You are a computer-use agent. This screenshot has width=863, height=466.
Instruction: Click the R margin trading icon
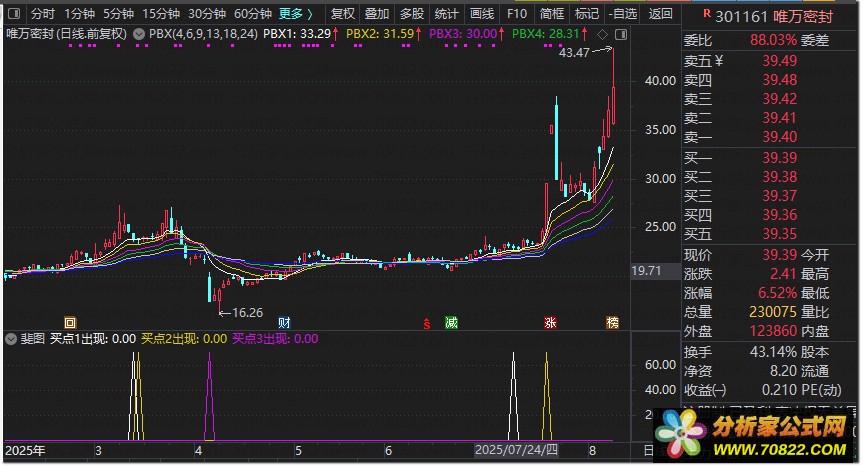(x=707, y=14)
